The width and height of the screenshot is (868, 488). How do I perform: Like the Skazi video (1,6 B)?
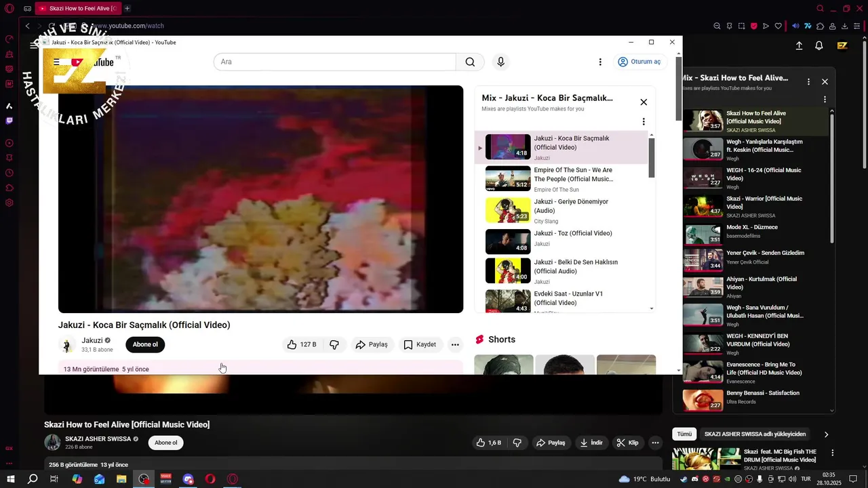488,443
